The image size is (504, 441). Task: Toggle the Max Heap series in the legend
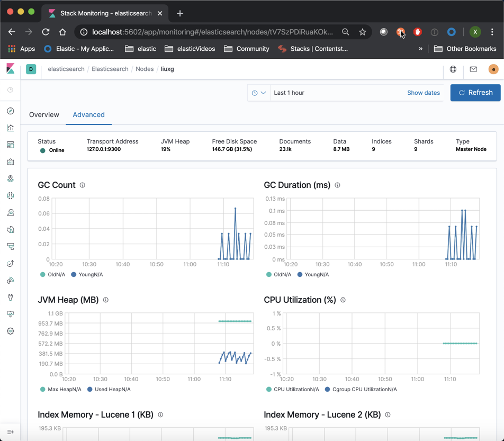coord(61,389)
